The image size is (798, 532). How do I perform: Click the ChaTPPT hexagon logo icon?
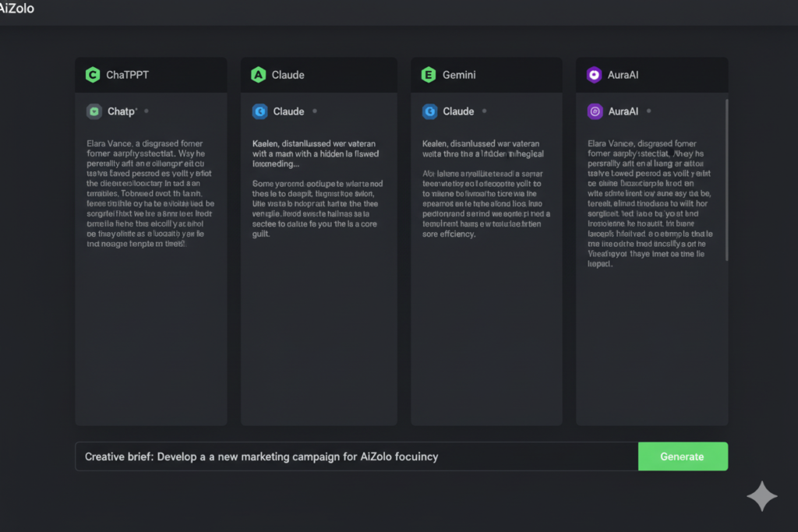[x=92, y=75]
